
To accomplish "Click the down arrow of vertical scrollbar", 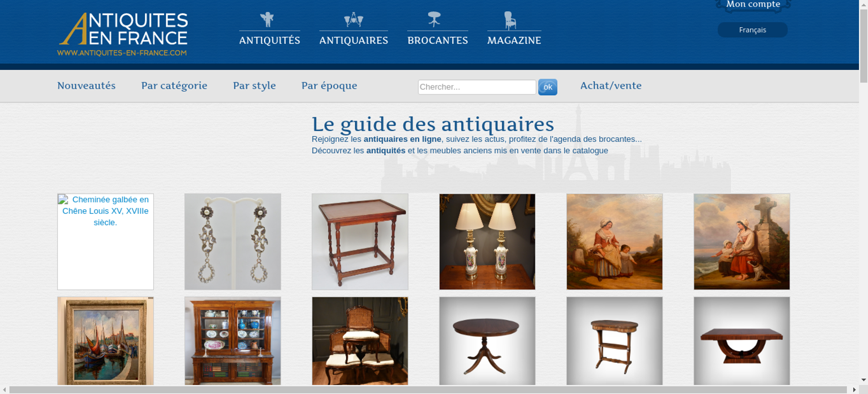I will click(x=864, y=380).
